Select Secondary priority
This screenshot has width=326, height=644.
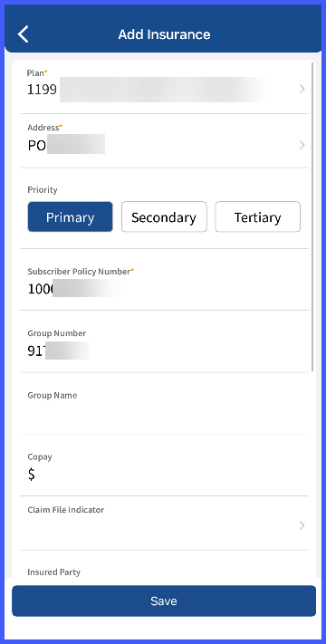pos(164,216)
